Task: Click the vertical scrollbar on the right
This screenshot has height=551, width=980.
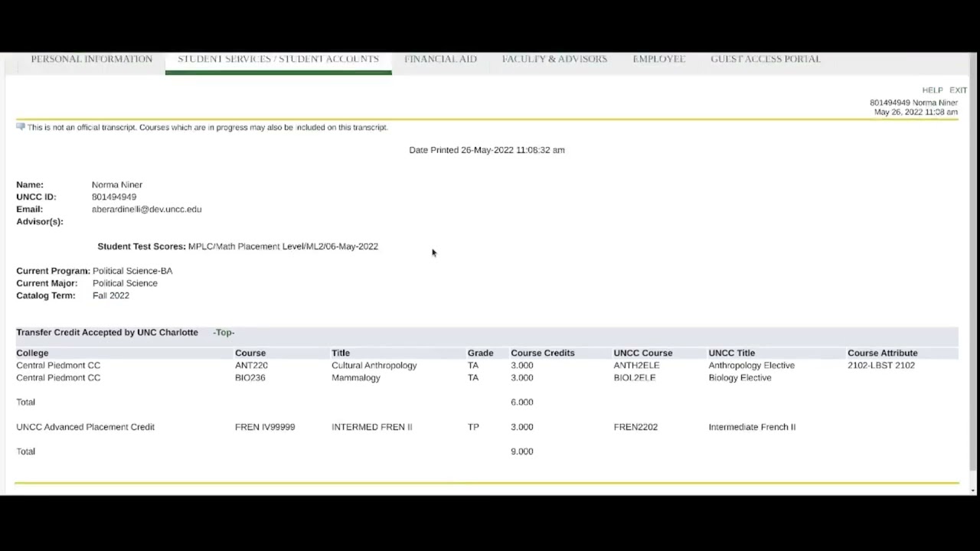Action: coord(973,260)
